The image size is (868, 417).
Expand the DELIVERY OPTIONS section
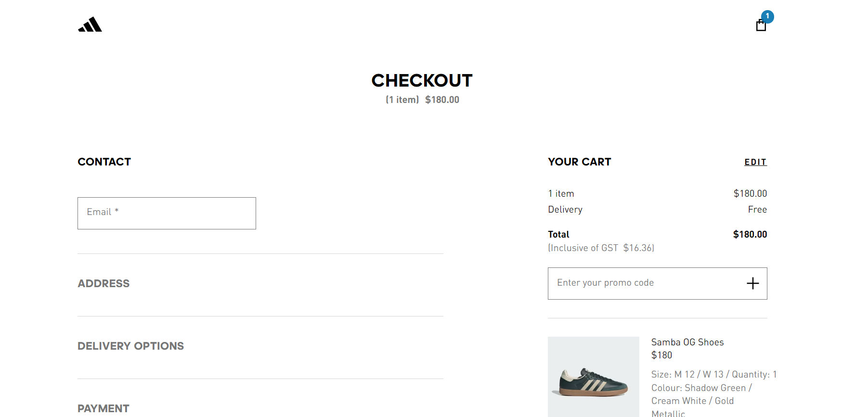click(x=130, y=346)
